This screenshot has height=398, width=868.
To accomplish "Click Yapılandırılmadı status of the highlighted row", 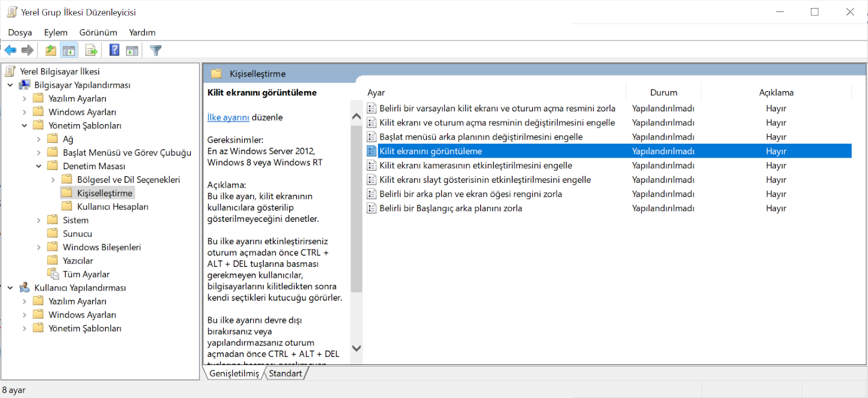I will tap(663, 151).
